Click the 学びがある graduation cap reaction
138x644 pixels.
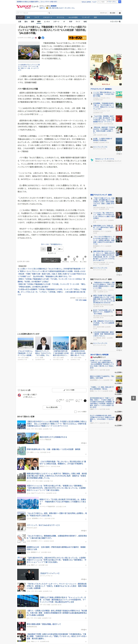tap(65, 259)
